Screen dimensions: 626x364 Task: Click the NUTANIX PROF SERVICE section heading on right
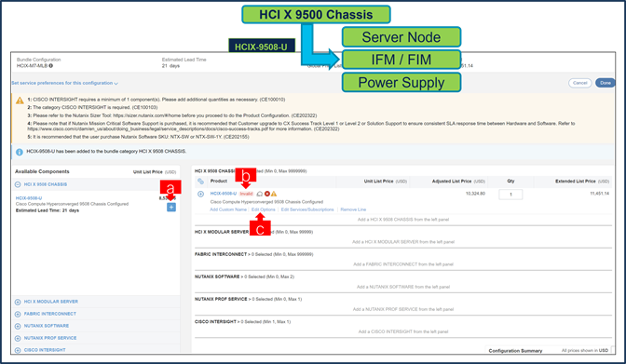221,299
